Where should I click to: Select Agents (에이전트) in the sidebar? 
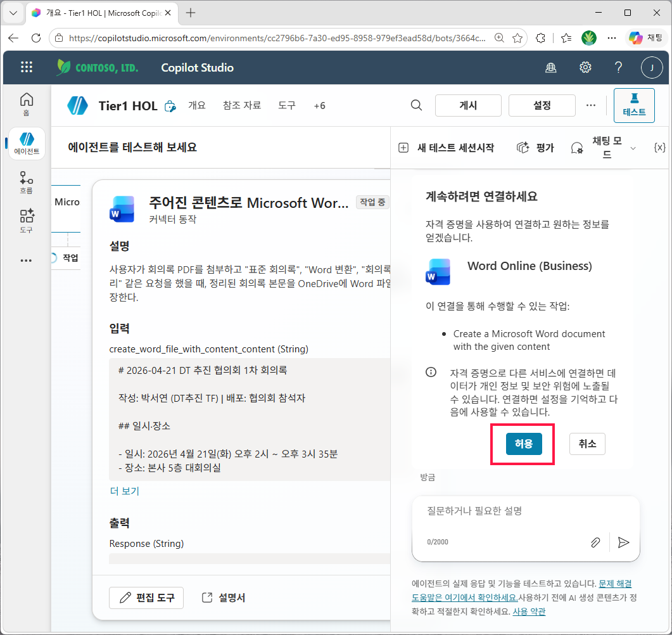[x=27, y=144]
